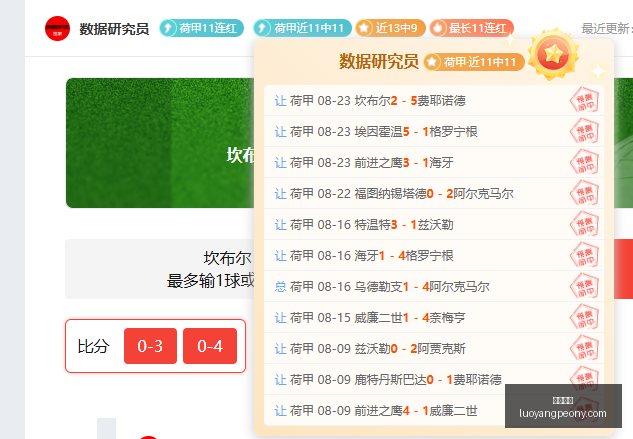This screenshot has width=633, height=439.
Task: Click the 荷甲11连红 badge
Action: click(x=201, y=28)
